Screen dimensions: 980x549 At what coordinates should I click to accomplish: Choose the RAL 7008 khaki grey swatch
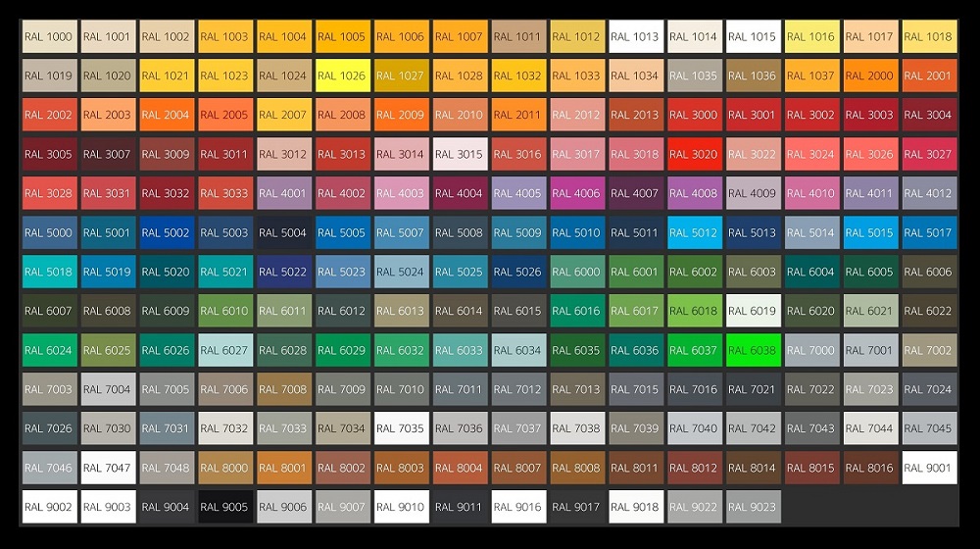[x=284, y=389]
